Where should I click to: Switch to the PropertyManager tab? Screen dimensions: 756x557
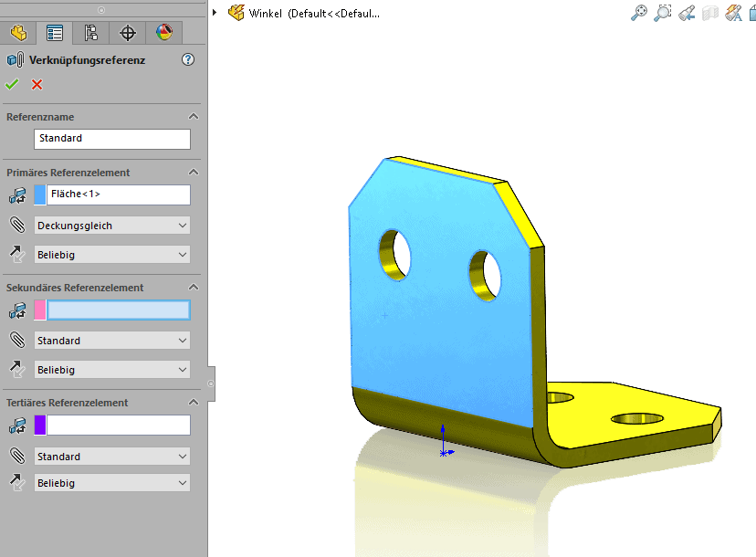[55, 33]
